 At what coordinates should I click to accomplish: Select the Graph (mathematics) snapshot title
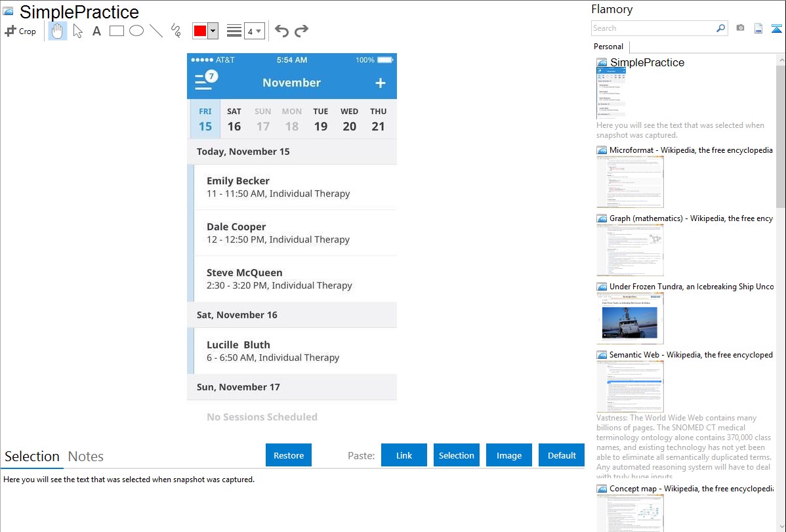tap(692, 218)
